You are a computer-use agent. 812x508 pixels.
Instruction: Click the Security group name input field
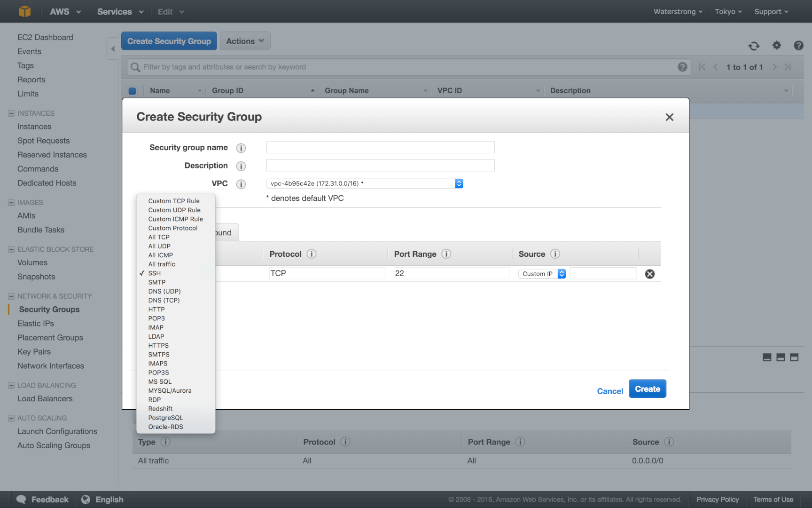pos(380,147)
